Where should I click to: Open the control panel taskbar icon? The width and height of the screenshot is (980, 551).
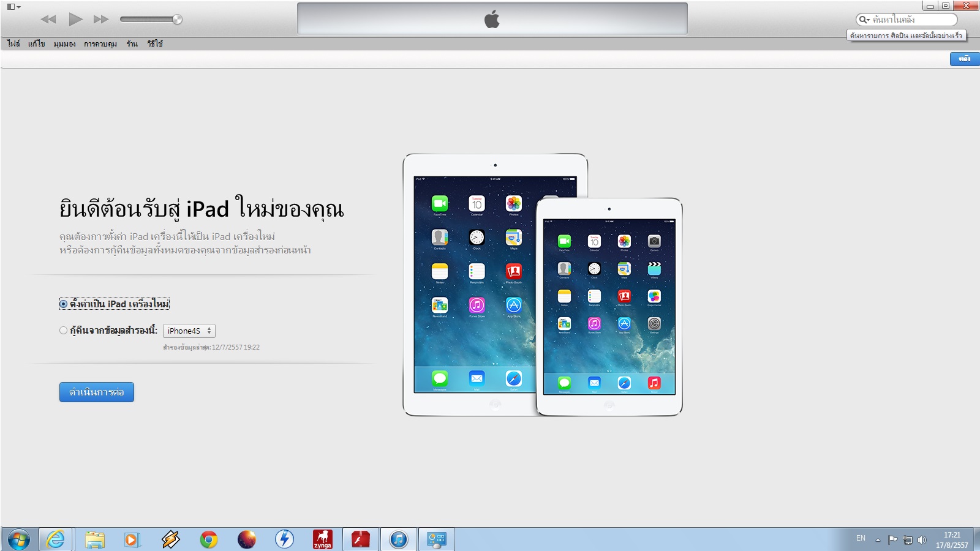tap(437, 539)
